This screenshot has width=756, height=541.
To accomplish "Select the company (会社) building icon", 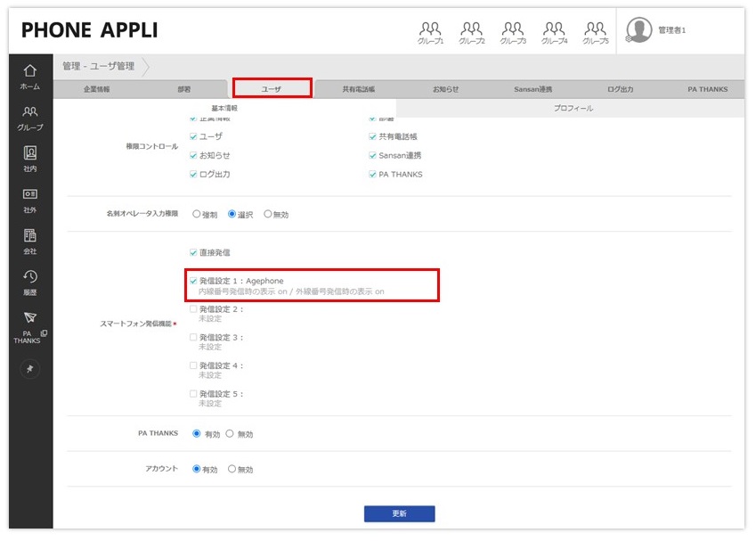I will pyautogui.click(x=30, y=236).
